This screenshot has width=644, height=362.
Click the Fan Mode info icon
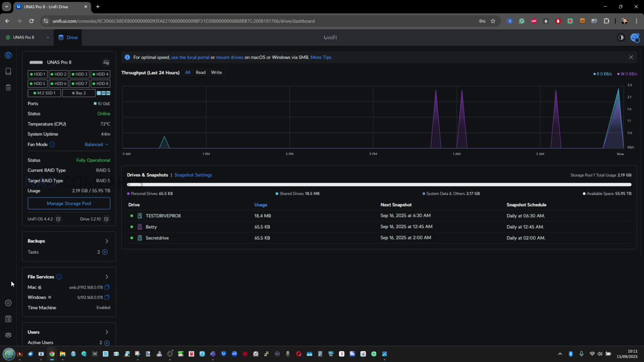[x=52, y=145]
